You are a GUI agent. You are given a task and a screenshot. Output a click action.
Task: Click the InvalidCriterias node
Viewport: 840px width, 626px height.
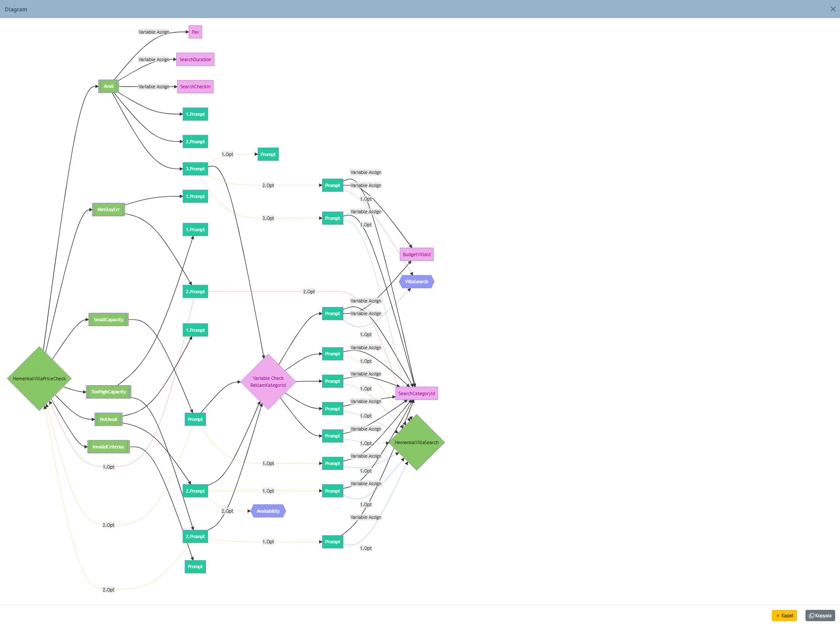tap(108, 447)
